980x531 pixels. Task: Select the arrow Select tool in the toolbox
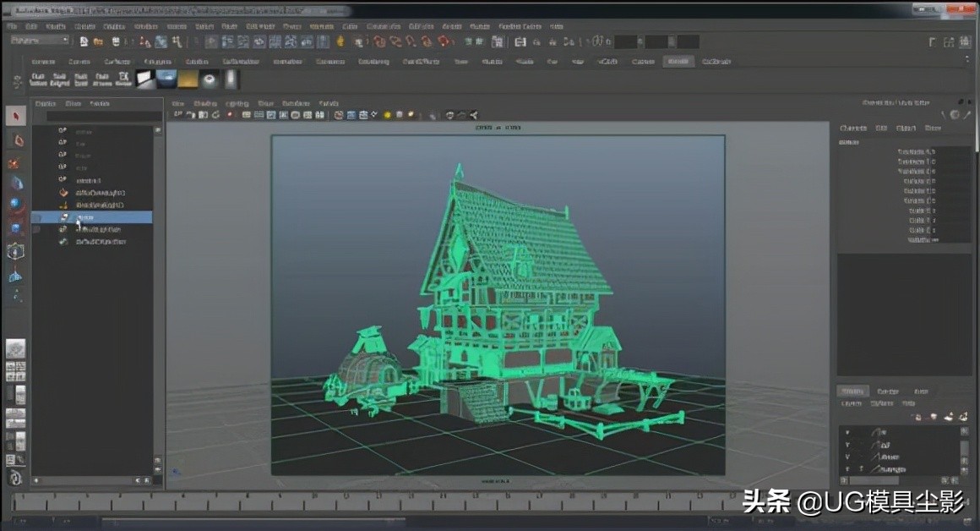pyautogui.click(x=16, y=117)
